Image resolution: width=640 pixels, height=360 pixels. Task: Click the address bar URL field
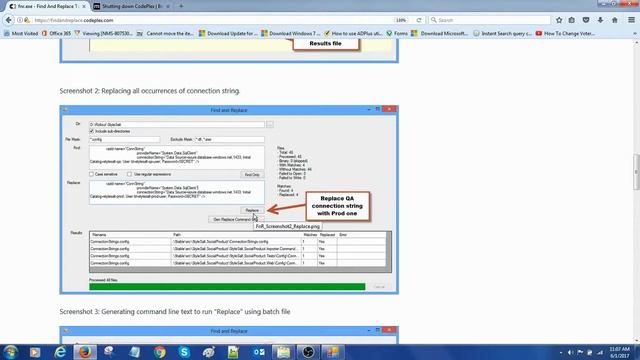pyautogui.click(x=212, y=20)
